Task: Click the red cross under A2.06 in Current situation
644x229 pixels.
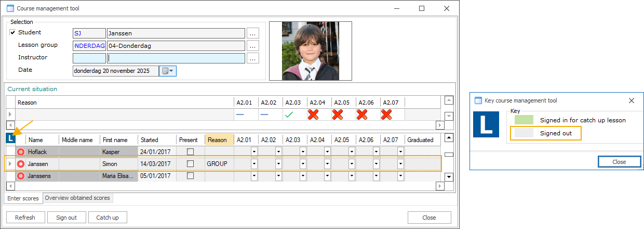Action: (x=362, y=115)
